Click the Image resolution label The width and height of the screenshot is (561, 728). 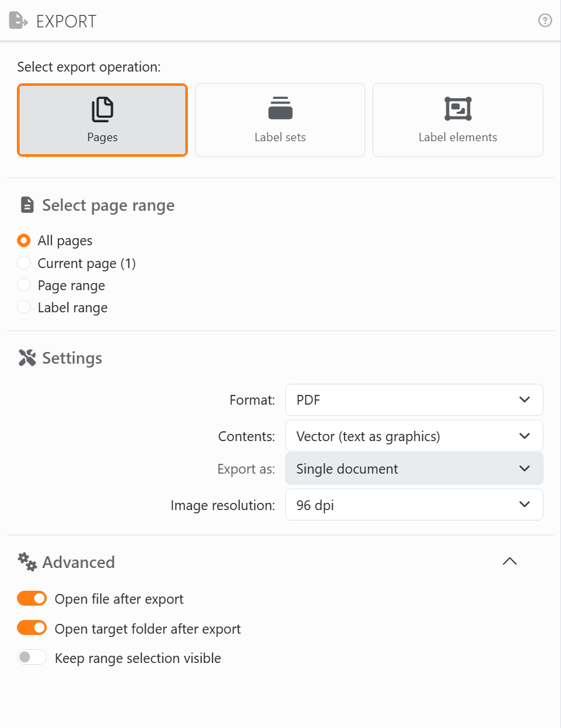(x=223, y=505)
